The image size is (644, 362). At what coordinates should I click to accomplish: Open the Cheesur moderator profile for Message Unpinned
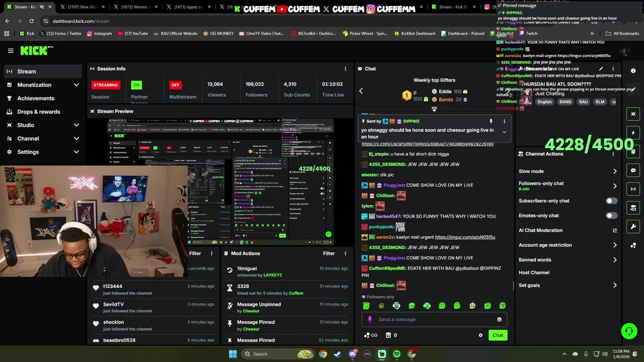[x=251, y=311]
